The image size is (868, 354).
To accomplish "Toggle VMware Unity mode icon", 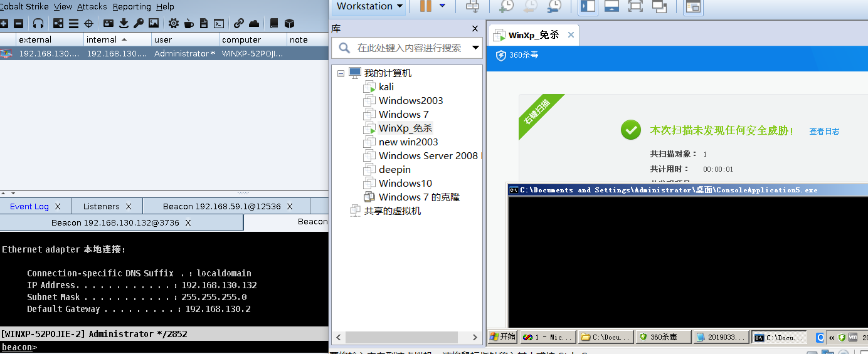I will click(x=659, y=6).
